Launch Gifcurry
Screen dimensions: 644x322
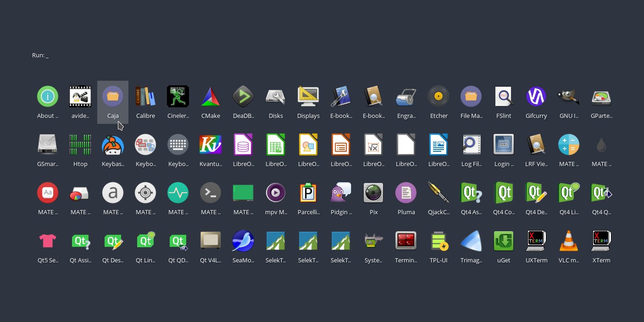click(536, 102)
